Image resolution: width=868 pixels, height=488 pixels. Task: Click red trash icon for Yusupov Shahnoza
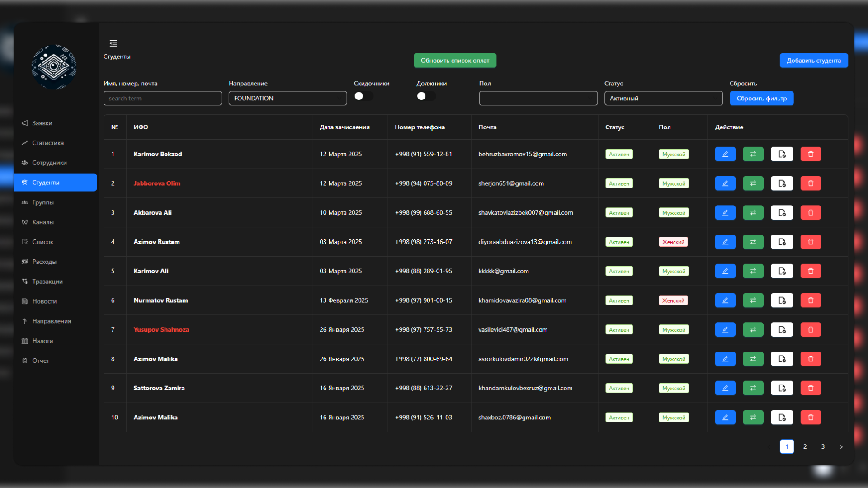point(811,330)
